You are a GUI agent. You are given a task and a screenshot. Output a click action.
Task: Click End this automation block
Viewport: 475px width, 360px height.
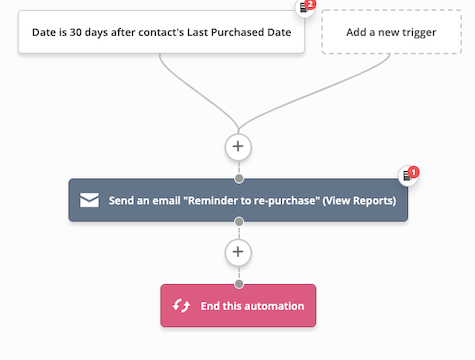coord(238,305)
